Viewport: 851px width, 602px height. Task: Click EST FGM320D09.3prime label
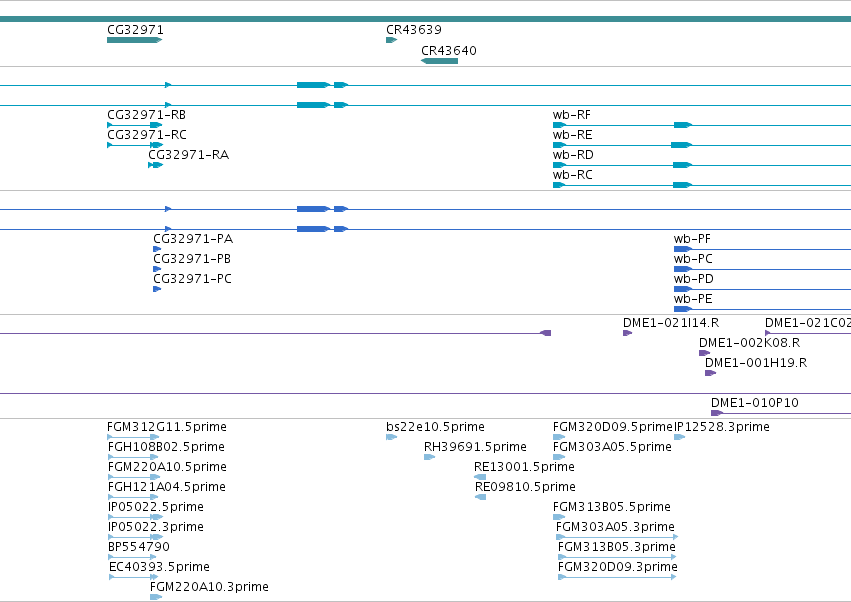coord(618,567)
